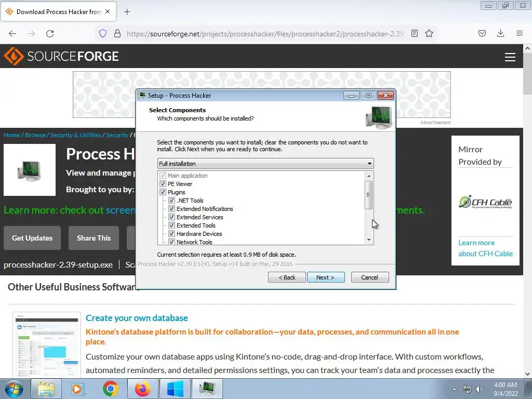Image resolution: width=532 pixels, height=399 pixels.
Task: Go back with the Firefox back arrow
Action: pos(12,34)
